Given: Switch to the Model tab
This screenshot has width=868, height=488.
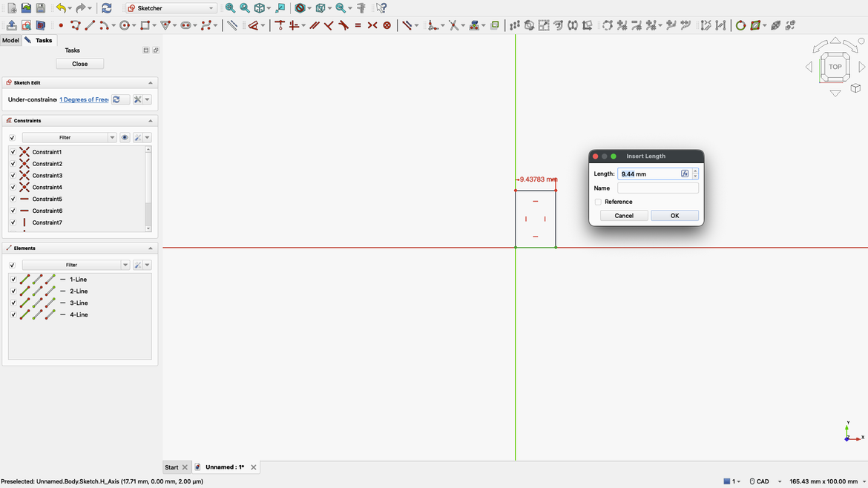Looking at the screenshot, I should pyautogui.click(x=10, y=40).
